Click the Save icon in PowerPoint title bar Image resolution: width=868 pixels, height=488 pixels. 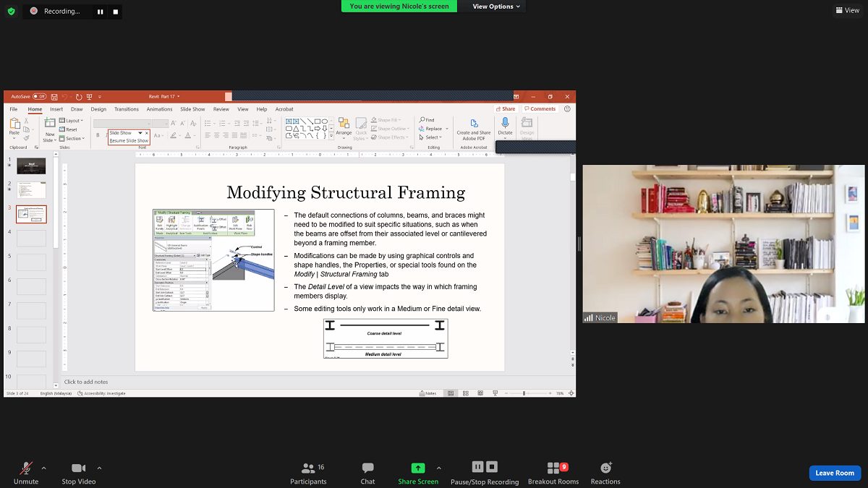click(54, 96)
